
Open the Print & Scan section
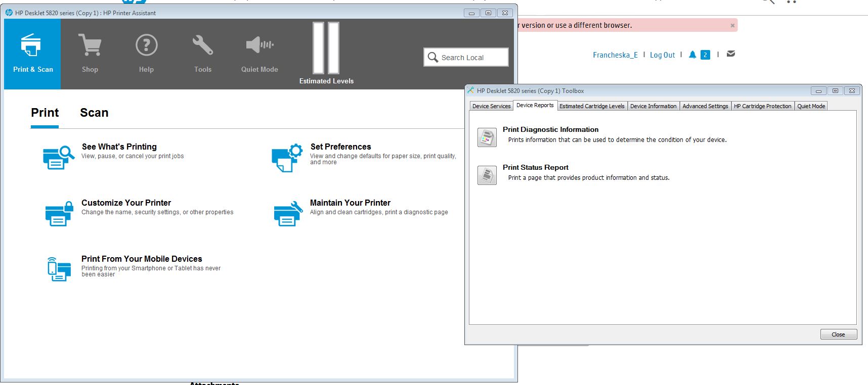click(32, 54)
